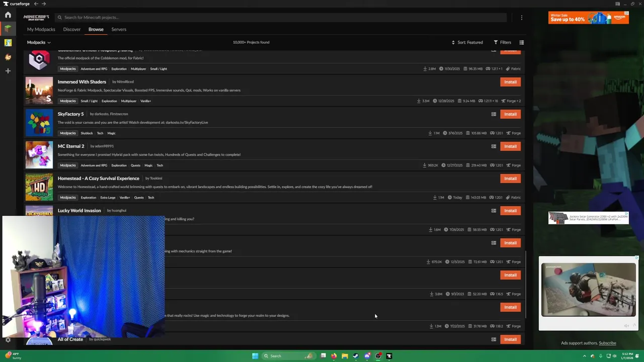This screenshot has width=644, height=362.
Task: Open Windows Start menu
Action: tap(255, 356)
